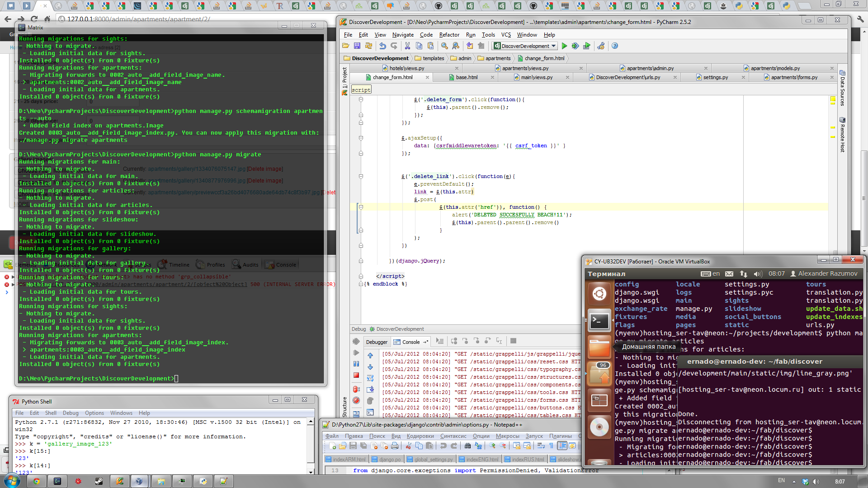Image resolution: width=868 pixels, height=488 pixels.
Task: Switch to Debugger tab in debug panel
Action: coord(376,342)
